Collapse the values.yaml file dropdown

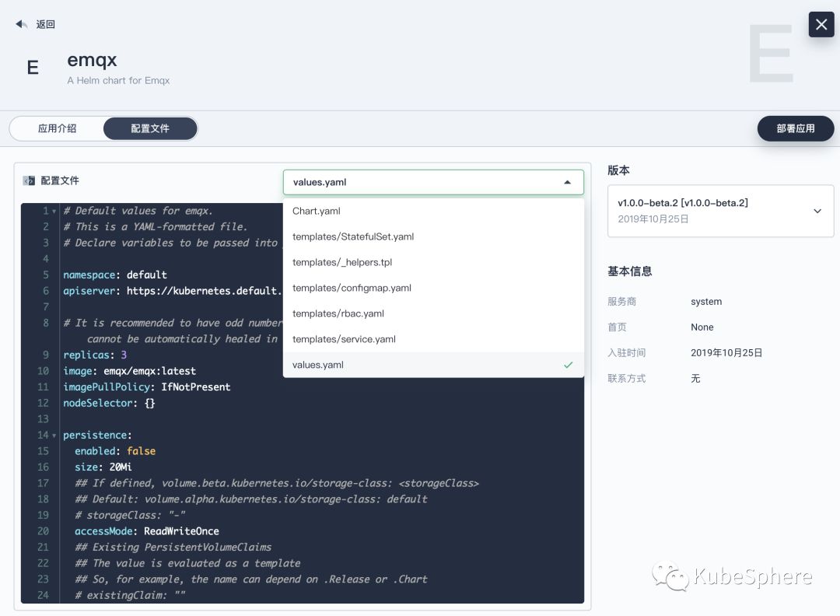(x=433, y=182)
